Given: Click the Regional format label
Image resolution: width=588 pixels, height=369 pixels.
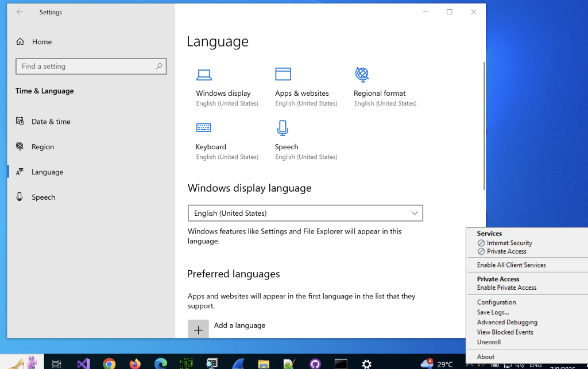Looking at the screenshot, I should tap(380, 93).
